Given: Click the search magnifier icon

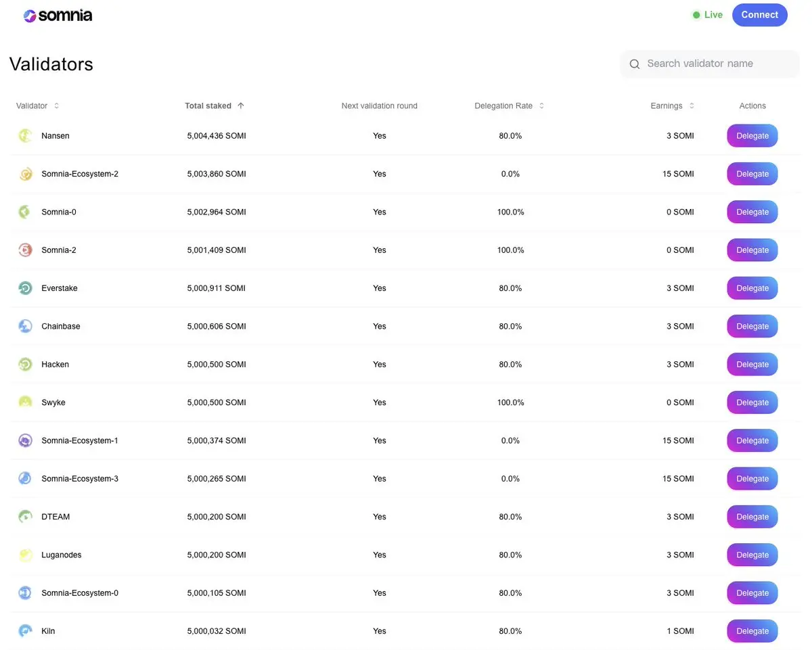Looking at the screenshot, I should (x=635, y=64).
